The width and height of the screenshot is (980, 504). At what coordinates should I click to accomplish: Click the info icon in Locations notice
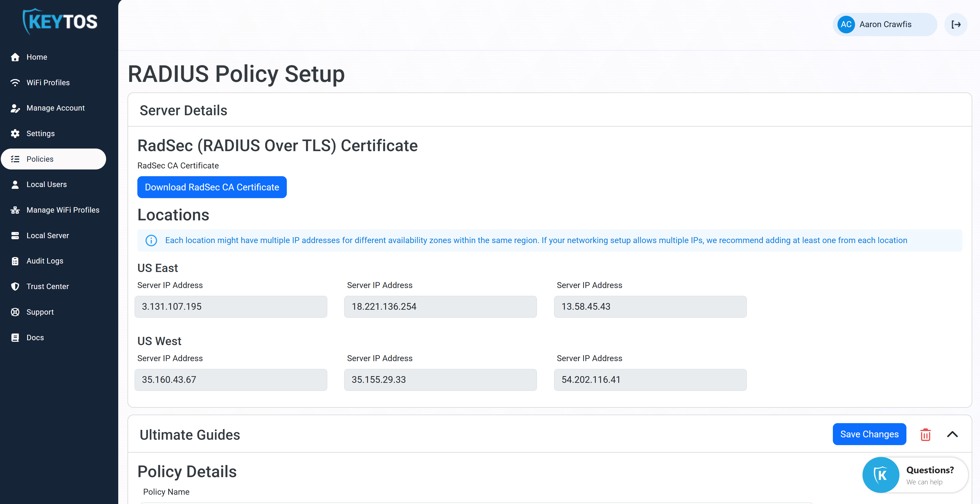(x=151, y=241)
